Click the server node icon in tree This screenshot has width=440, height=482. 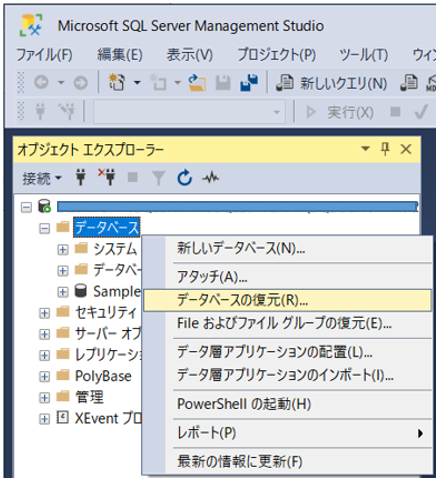(44, 206)
